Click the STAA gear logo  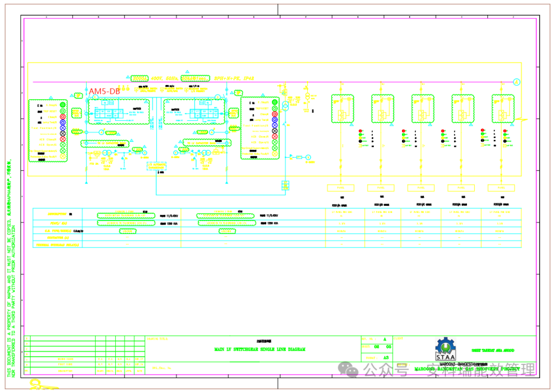click(445, 349)
